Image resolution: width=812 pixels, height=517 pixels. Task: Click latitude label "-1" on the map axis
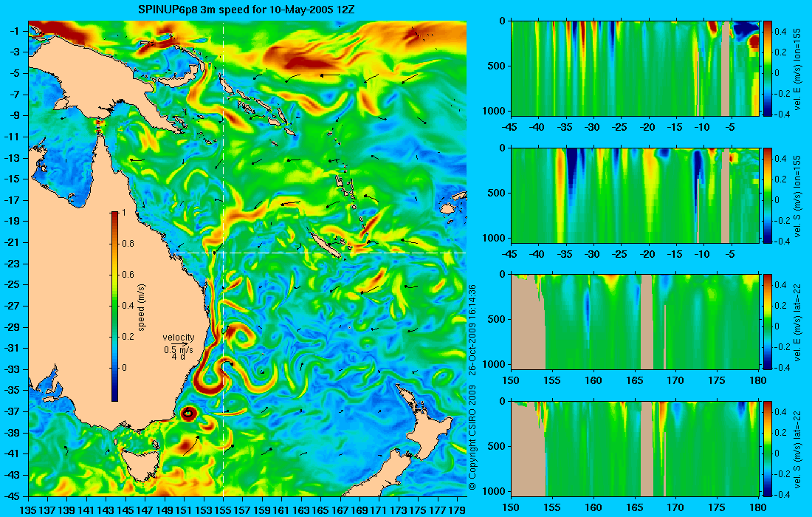(14, 31)
